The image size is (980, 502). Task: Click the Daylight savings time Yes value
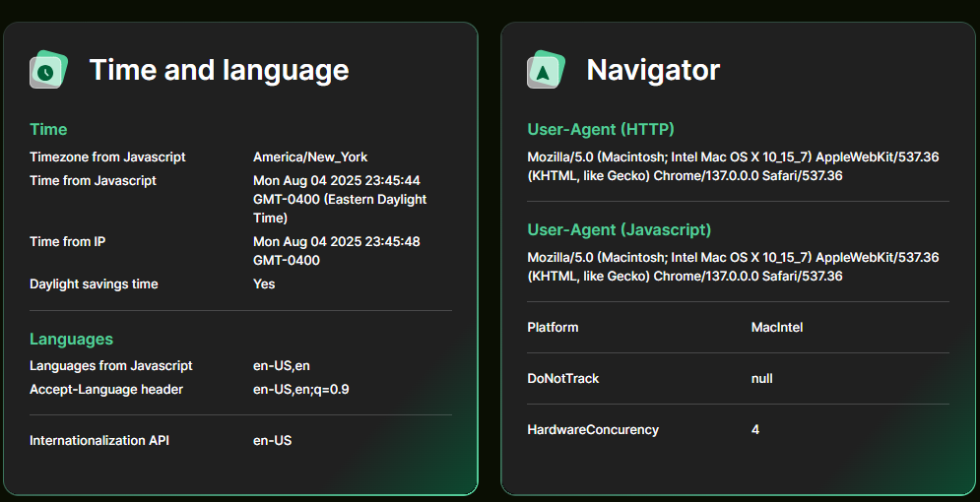tap(264, 283)
